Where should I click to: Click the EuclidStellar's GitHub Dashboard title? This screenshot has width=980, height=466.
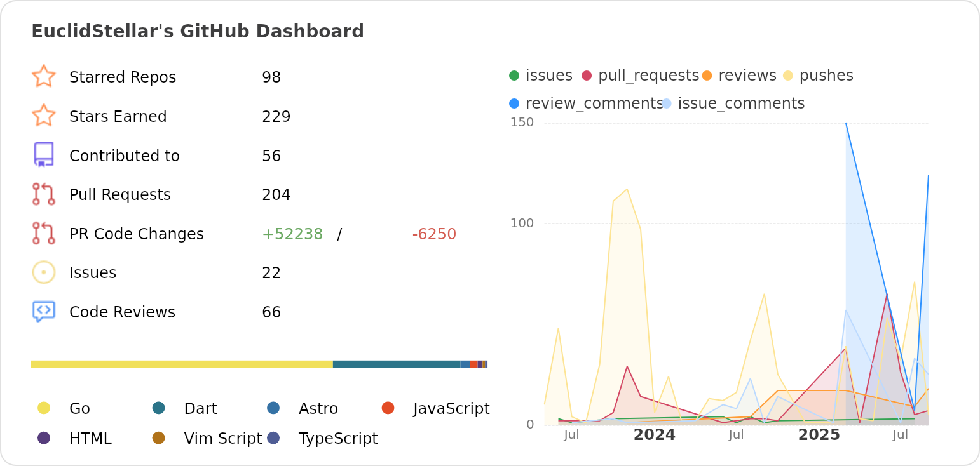pyautogui.click(x=198, y=30)
